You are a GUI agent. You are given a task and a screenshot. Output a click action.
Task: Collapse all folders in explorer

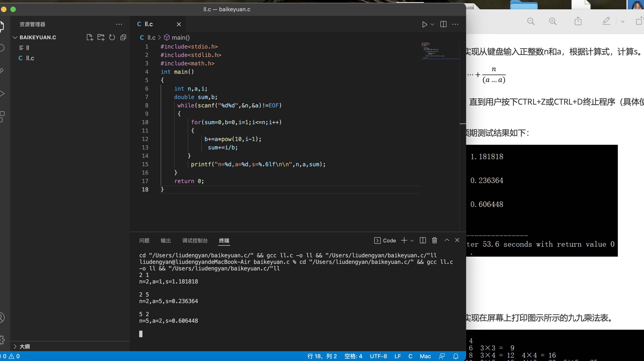[123, 38]
